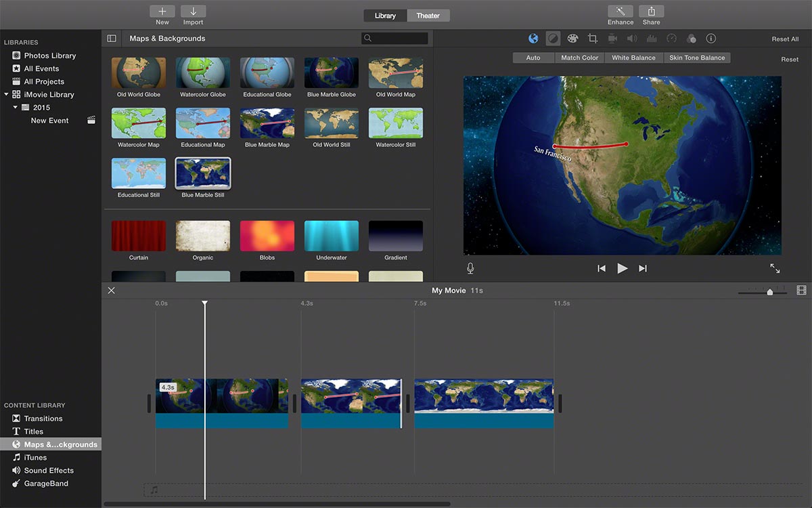Select the Underwater background thumbnail
The width and height of the screenshot is (812, 508).
click(332, 236)
